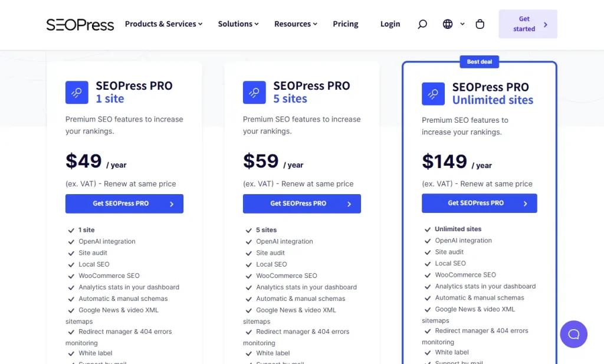This screenshot has width=604, height=364.
Task: Click the rocket icon on the Unlimited sites plan
Action: (x=434, y=94)
